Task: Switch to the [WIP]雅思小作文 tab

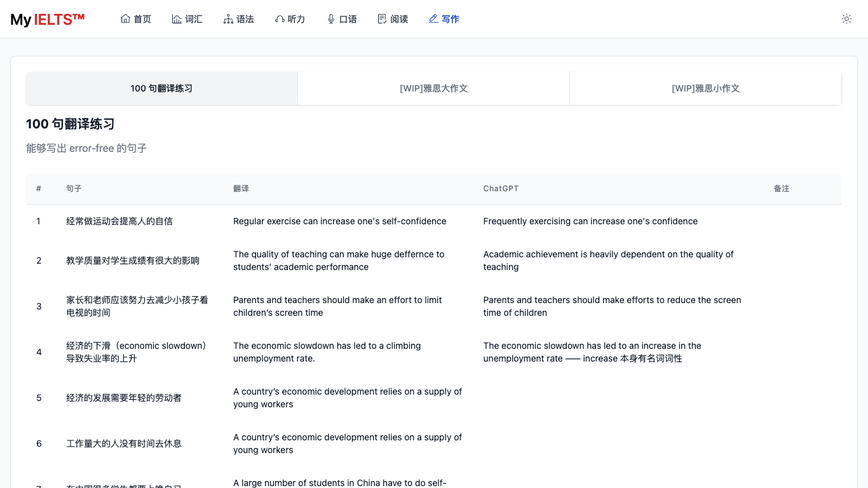Action: tap(706, 88)
